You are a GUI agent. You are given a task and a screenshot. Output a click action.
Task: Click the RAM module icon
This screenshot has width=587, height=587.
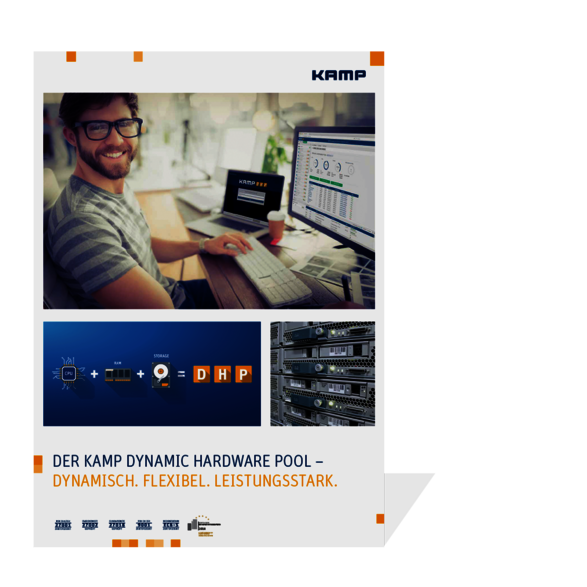pyautogui.click(x=118, y=374)
